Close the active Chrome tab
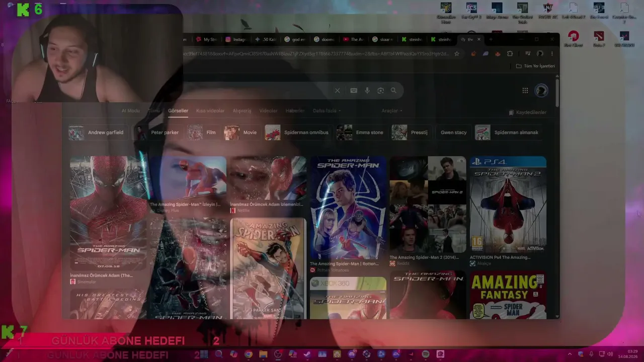 pyautogui.click(x=479, y=39)
